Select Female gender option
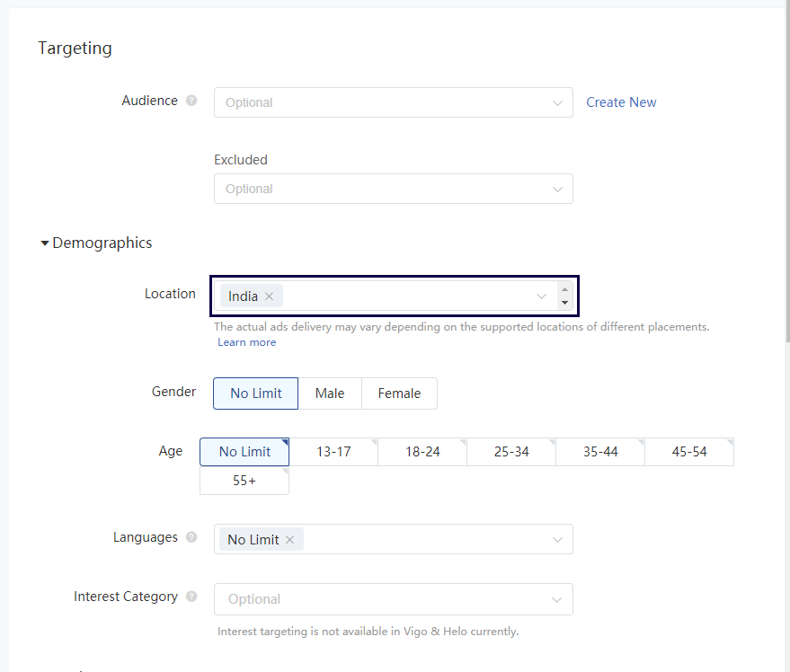The height and width of the screenshot is (672, 790). [x=399, y=393]
